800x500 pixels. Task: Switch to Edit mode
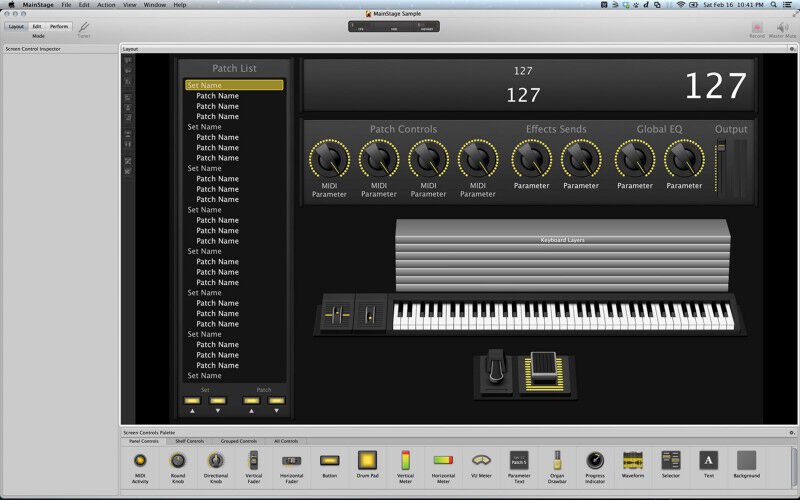pyautogui.click(x=37, y=27)
